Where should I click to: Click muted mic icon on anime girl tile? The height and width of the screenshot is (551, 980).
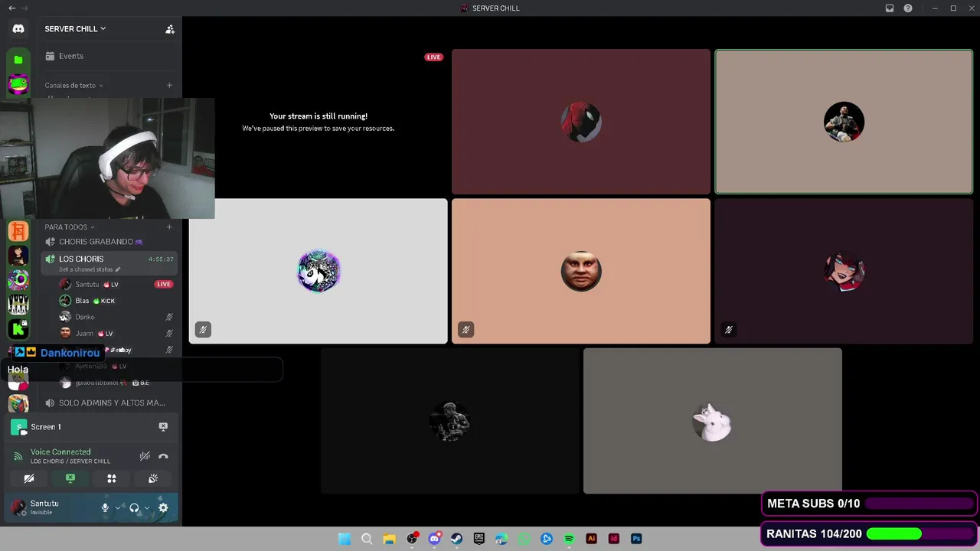[729, 330]
